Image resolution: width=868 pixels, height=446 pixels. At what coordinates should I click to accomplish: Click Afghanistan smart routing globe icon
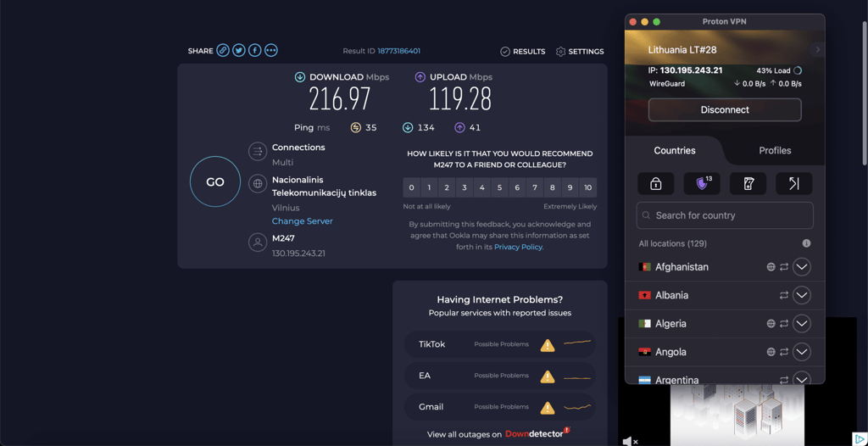coord(771,267)
